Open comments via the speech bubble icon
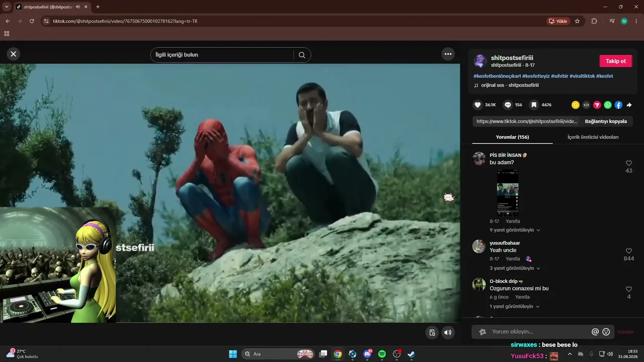This screenshot has width=644, height=362. pos(508,105)
